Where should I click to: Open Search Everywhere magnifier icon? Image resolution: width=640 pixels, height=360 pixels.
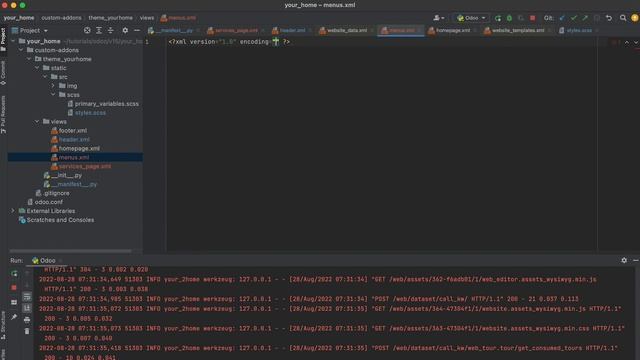[x=623, y=18]
